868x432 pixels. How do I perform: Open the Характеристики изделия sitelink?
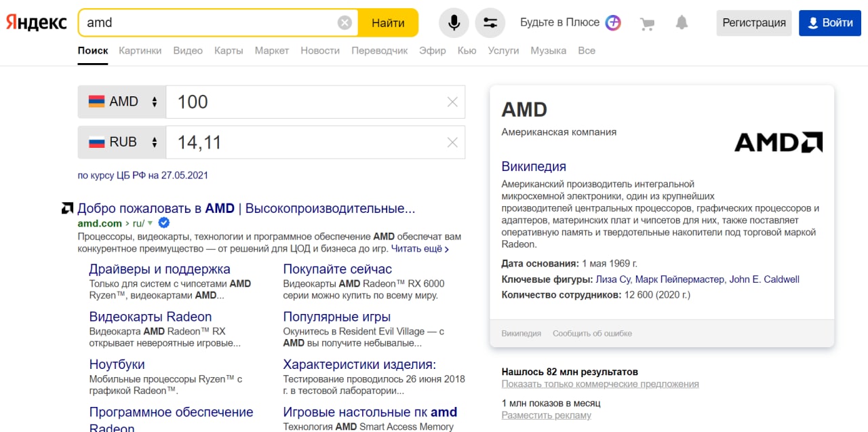pyautogui.click(x=359, y=364)
